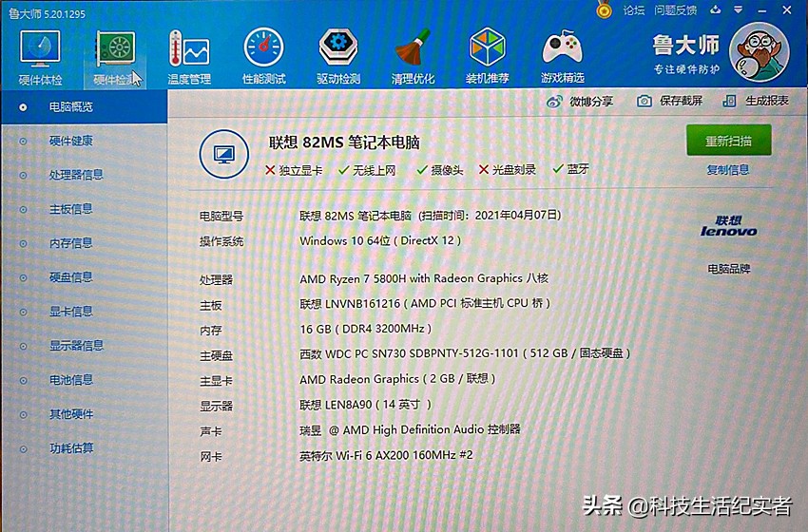The image size is (808, 532).
Task: Click the 无线上网 status item
Action: (x=367, y=170)
